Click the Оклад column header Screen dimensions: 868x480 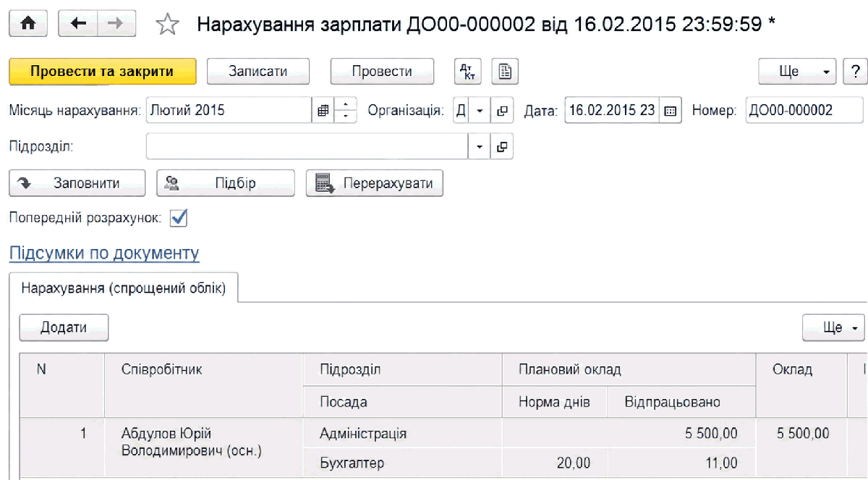(x=801, y=385)
